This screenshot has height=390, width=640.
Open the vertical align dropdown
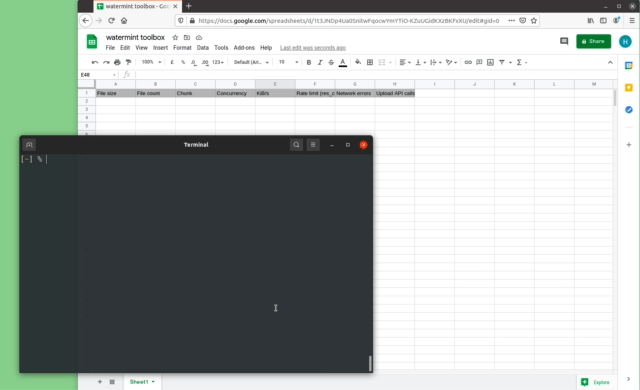tap(420, 62)
